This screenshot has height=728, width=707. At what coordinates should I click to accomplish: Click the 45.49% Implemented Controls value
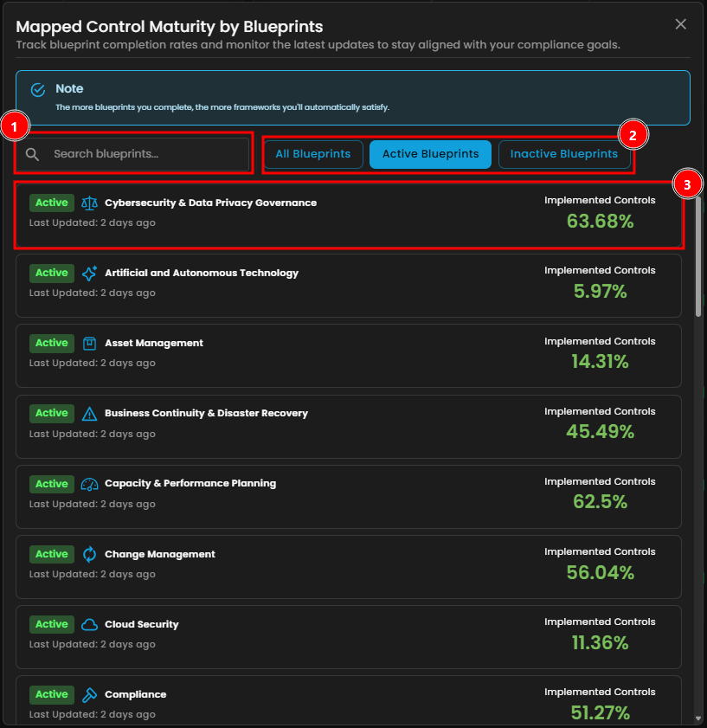point(600,431)
